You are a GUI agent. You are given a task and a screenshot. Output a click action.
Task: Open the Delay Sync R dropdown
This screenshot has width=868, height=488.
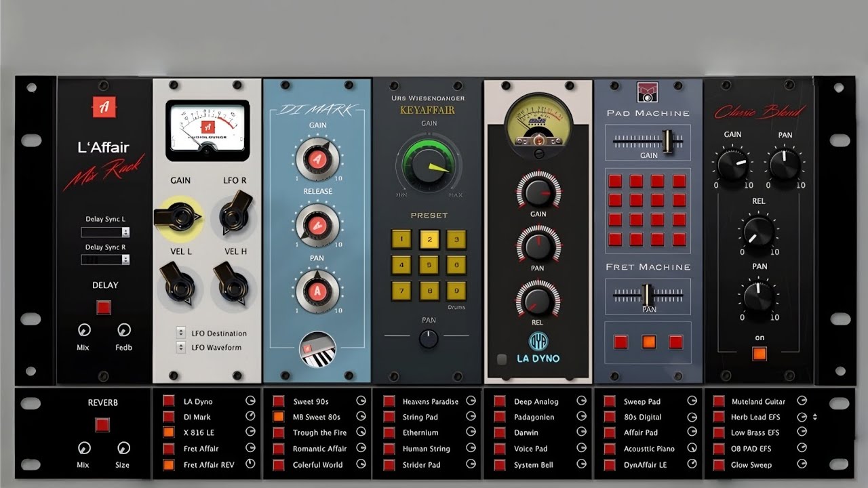coord(105,260)
